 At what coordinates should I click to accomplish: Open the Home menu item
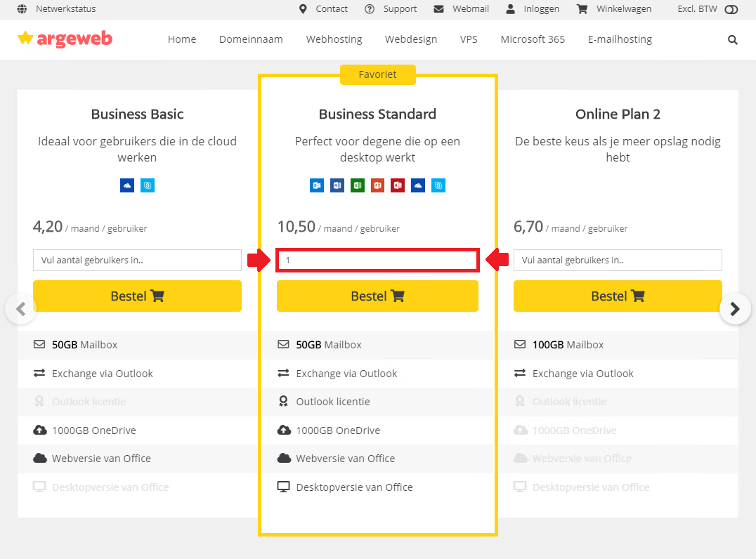coord(182,39)
